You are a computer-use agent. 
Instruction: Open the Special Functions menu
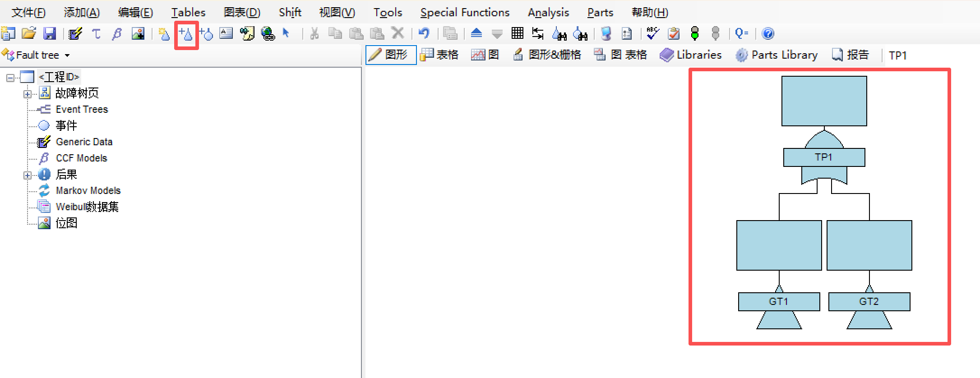coord(465,12)
